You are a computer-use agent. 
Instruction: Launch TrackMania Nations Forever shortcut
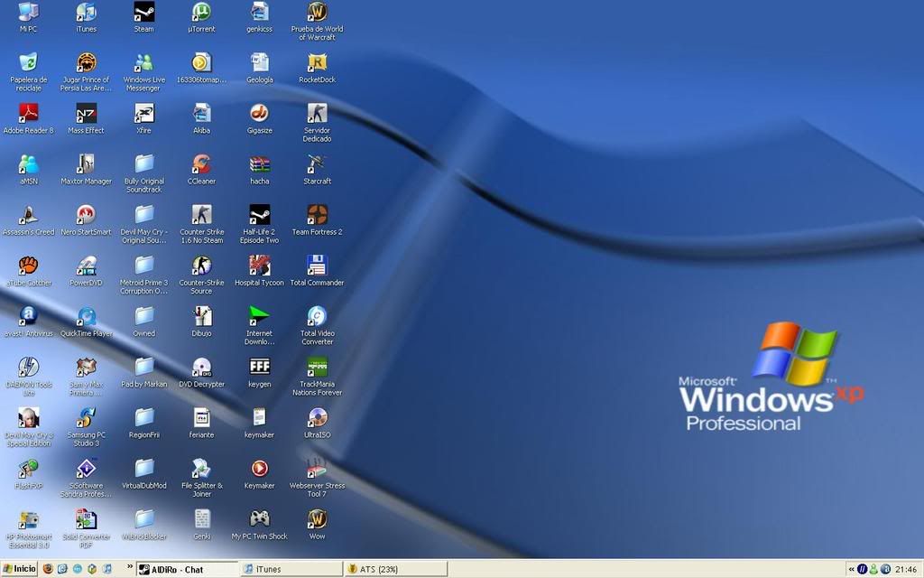pyautogui.click(x=317, y=377)
